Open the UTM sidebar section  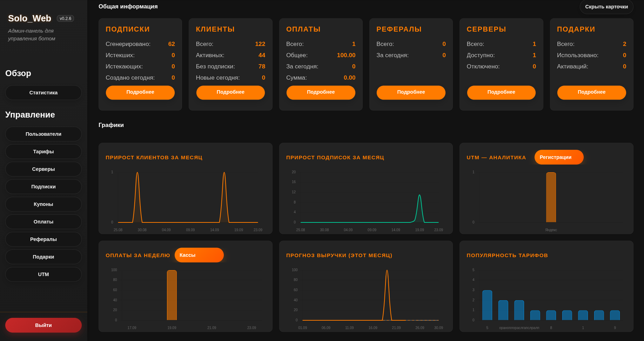click(x=43, y=274)
